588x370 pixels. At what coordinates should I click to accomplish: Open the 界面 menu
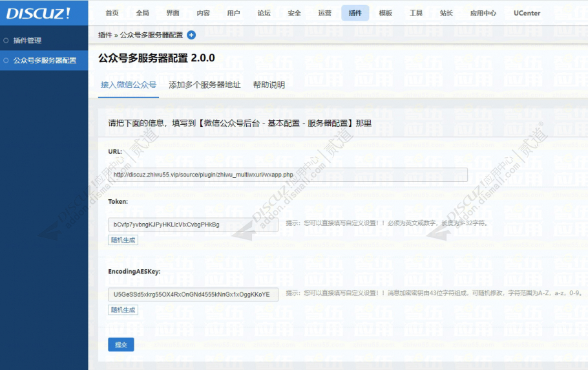(x=173, y=13)
